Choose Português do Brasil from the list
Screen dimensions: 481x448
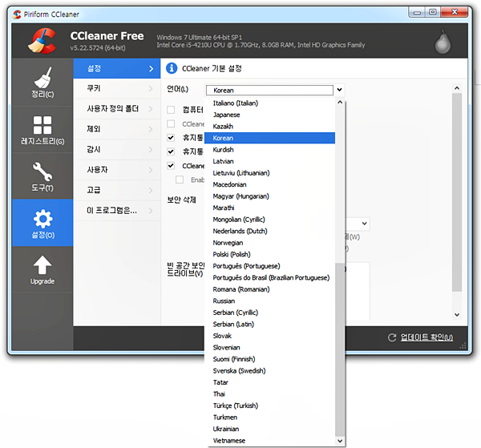pyautogui.click(x=269, y=278)
